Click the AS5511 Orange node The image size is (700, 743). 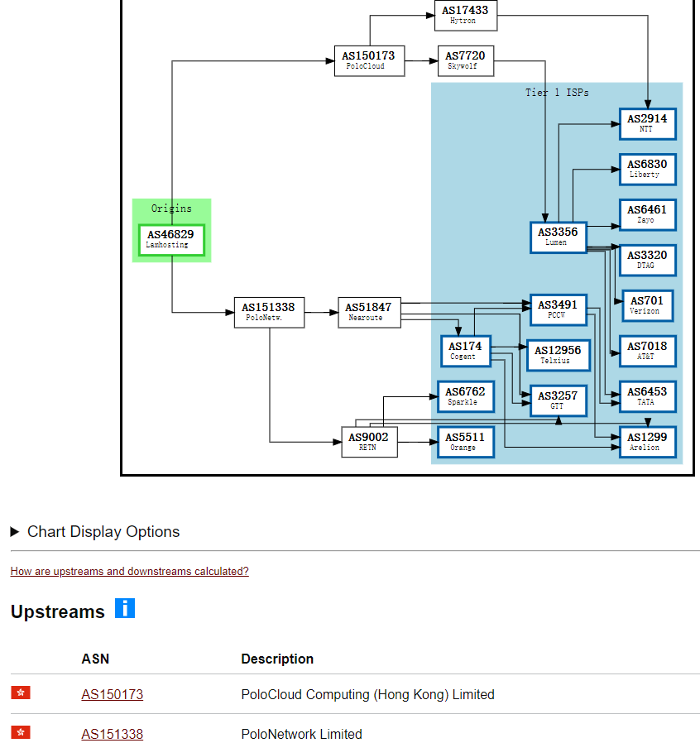465,442
